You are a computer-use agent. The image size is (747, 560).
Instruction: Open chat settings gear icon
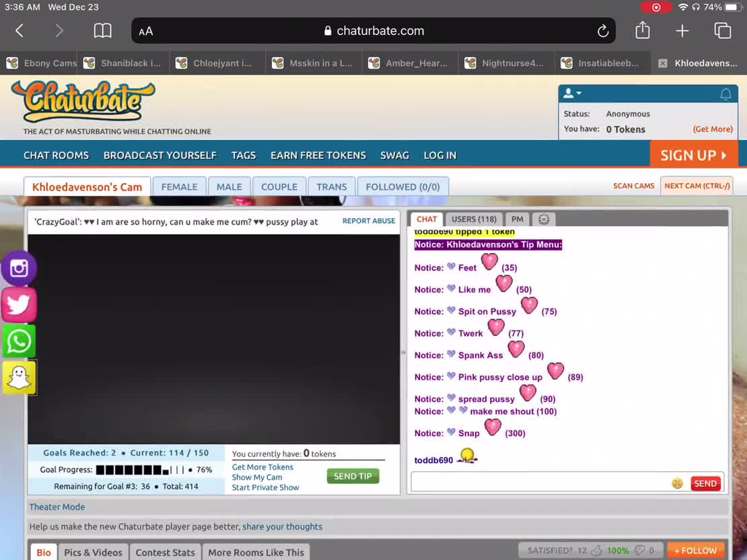click(x=544, y=219)
